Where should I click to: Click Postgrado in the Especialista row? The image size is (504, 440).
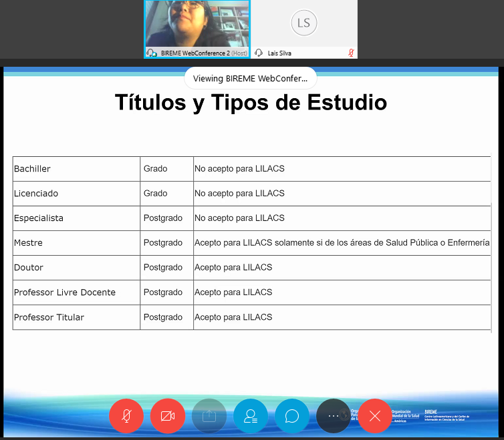(x=163, y=218)
